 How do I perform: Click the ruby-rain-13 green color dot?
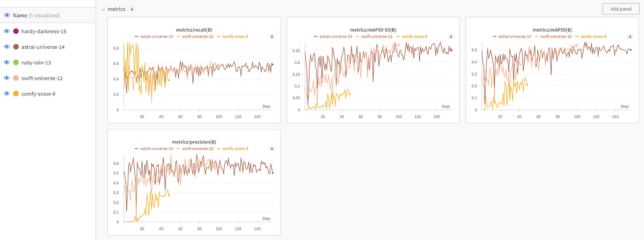click(17, 62)
